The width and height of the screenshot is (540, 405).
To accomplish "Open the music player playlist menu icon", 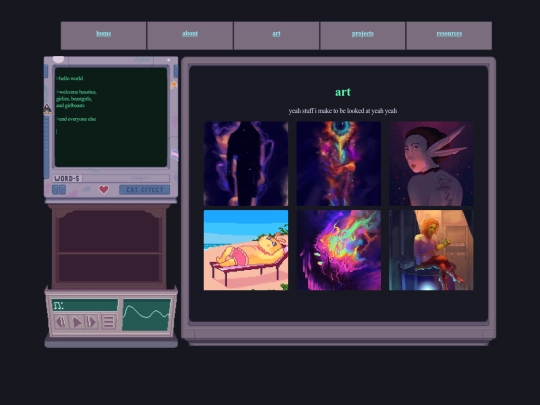I will click(108, 322).
